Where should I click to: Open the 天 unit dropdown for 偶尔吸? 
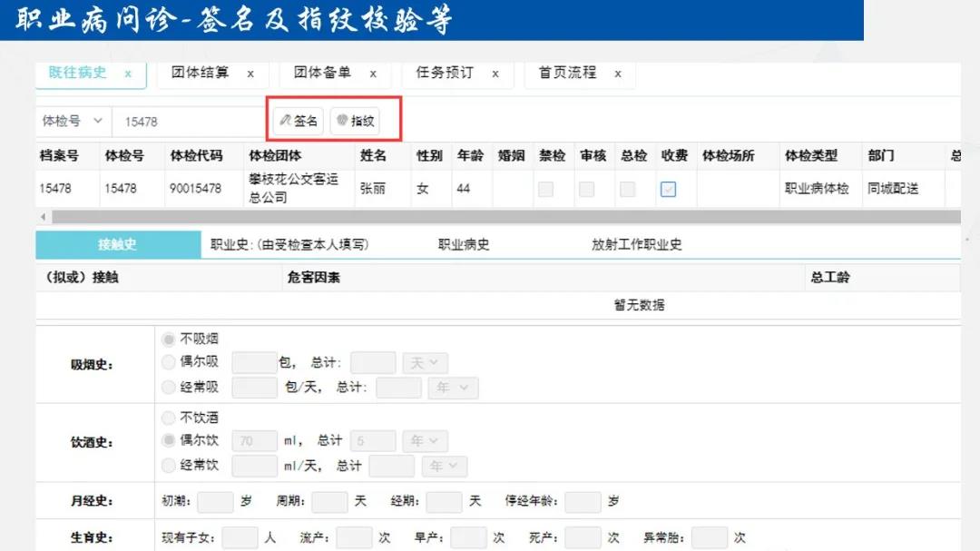425,363
